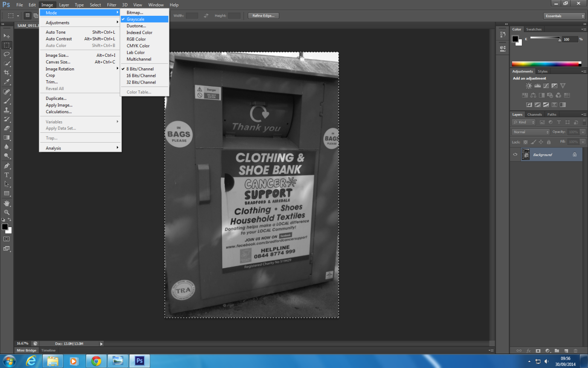Select the Path Selection tool
588x368 pixels.
(x=7, y=184)
